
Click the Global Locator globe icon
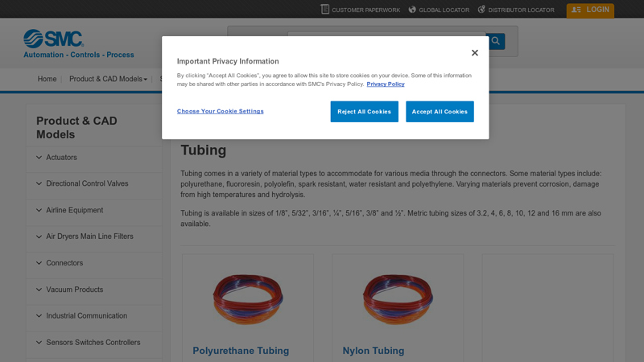pos(412,10)
